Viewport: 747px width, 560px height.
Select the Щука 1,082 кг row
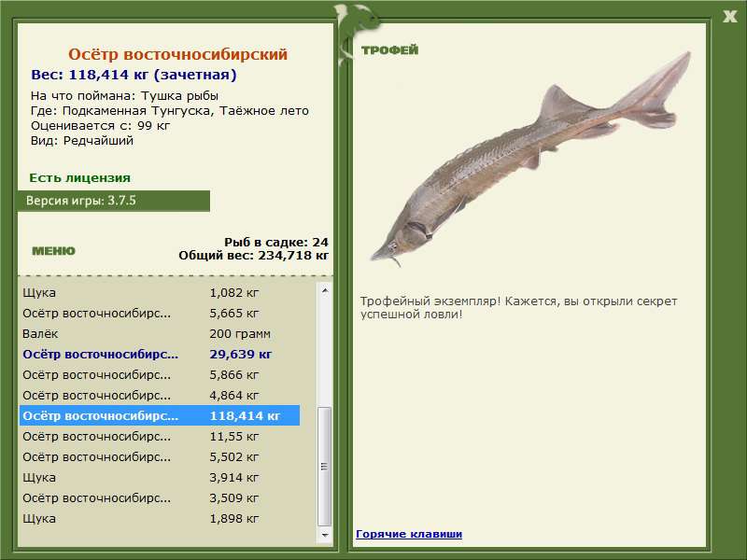[x=160, y=292]
